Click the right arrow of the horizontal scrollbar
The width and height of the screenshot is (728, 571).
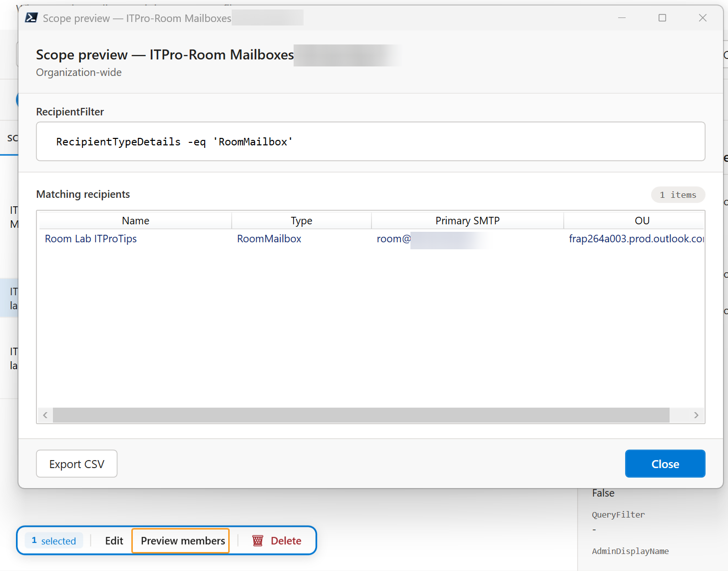coord(696,415)
